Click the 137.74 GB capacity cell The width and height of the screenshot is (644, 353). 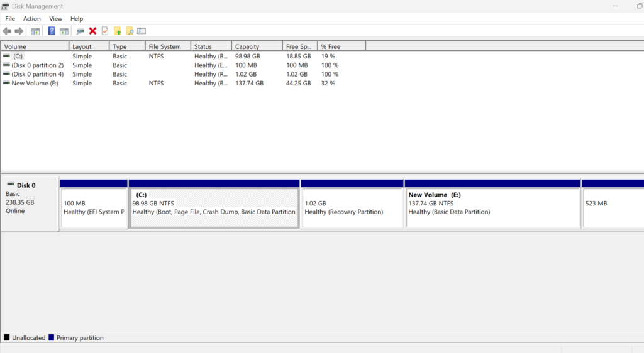click(x=249, y=84)
